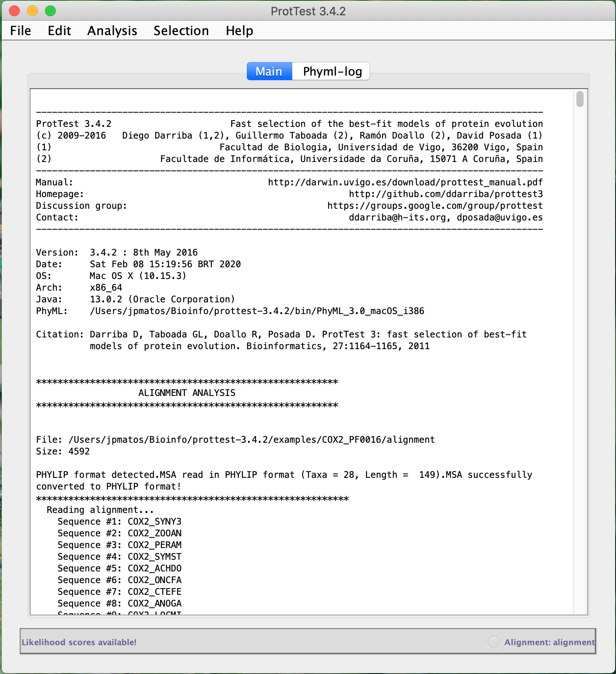Open the File menu
The image size is (616, 674).
(x=21, y=31)
